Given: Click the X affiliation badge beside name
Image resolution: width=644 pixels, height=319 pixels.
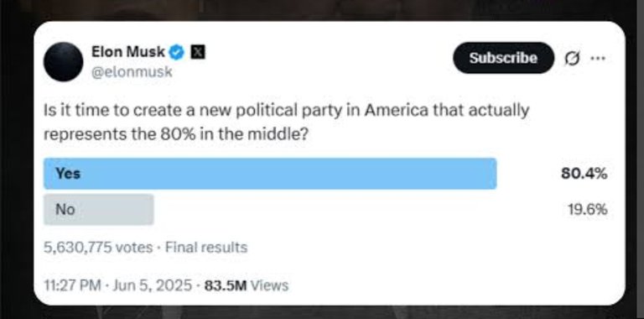Looking at the screenshot, I should click(198, 53).
